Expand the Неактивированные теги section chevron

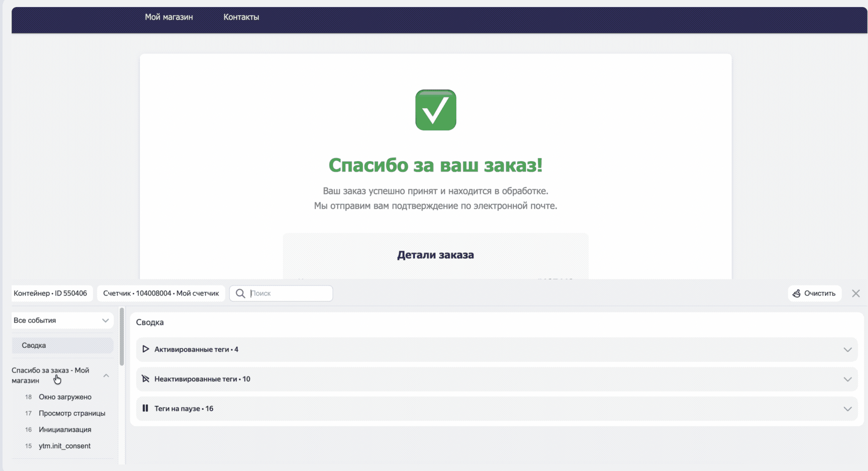coord(847,380)
